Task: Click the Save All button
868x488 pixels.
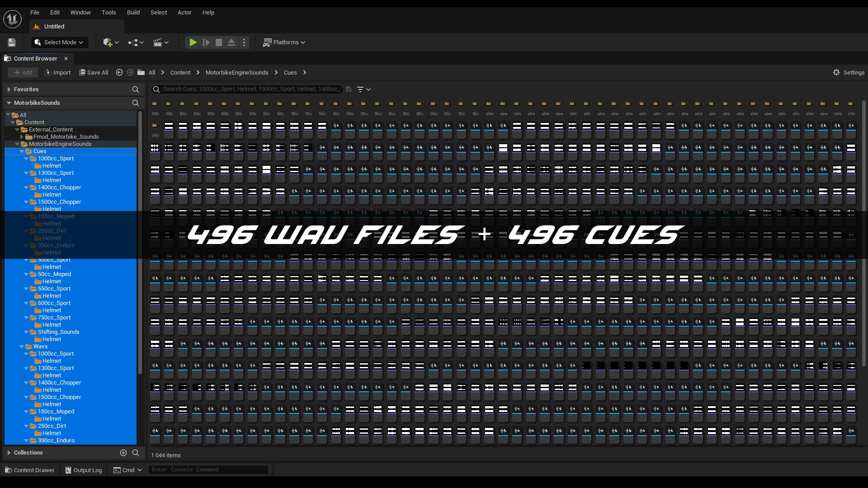Action: (94, 72)
